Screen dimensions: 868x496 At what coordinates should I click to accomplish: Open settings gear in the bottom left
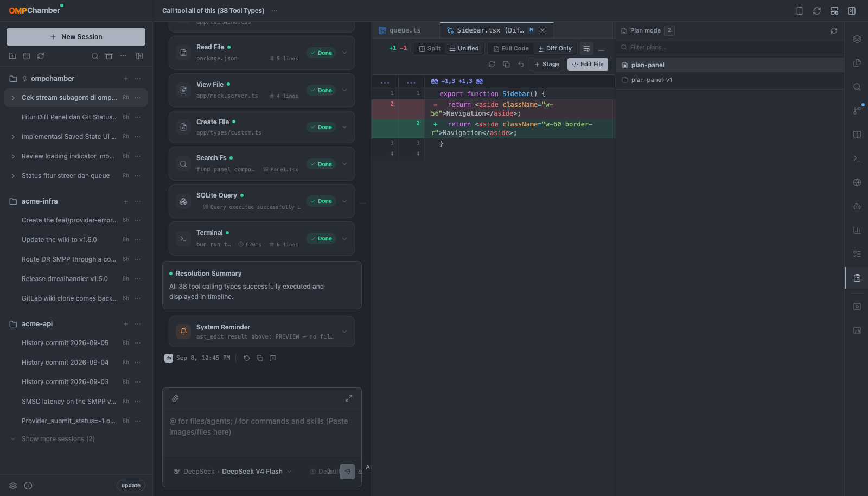(13, 486)
